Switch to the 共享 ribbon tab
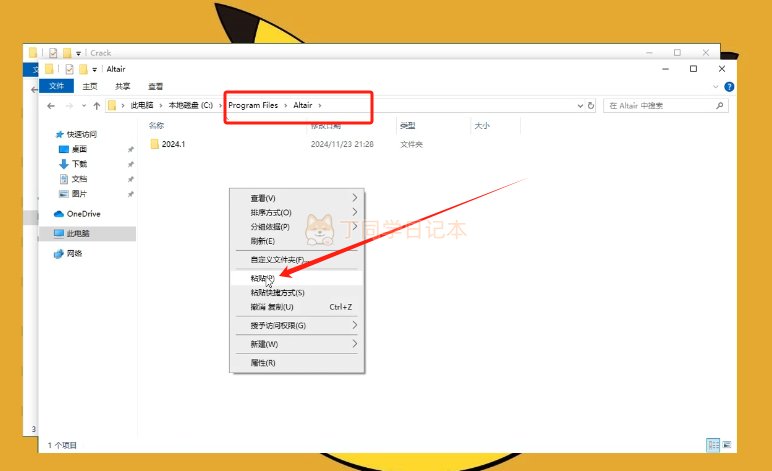This screenshot has height=471, width=772. (x=123, y=86)
